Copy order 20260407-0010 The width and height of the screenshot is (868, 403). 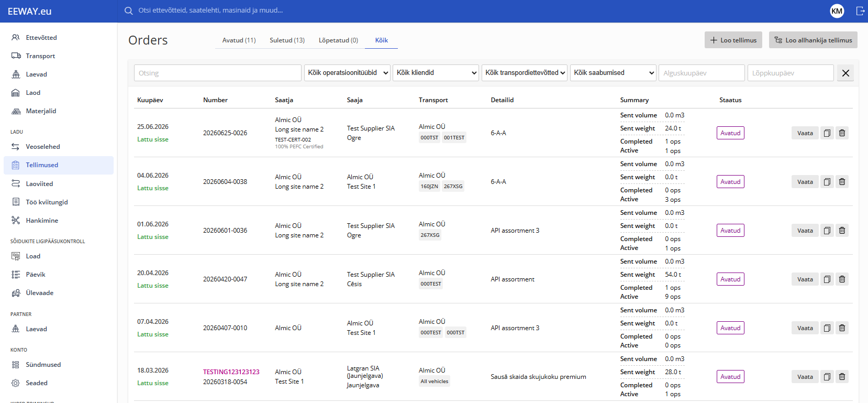point(827,328)
